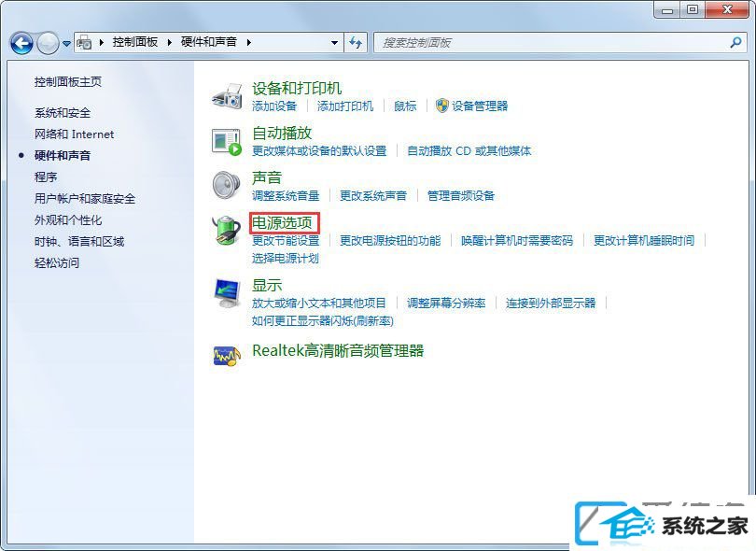
Task: Open the Devices and Printers icon
Action: tap(227, 96)
